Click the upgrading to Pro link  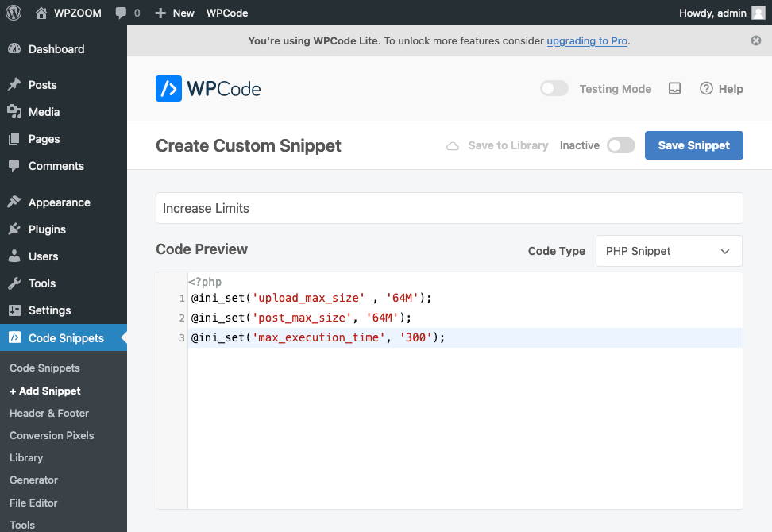pyautogui.click(x=587, y=40)
